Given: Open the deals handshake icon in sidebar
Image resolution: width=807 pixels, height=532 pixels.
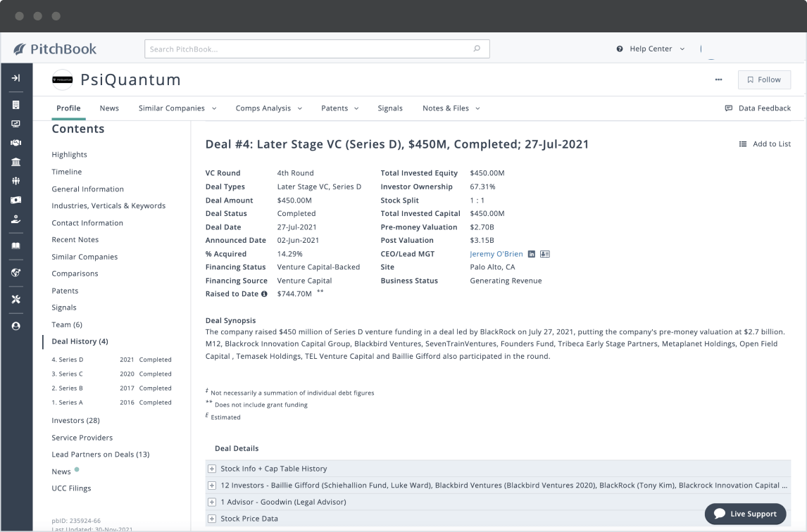Looking at the screenshot, I should click(16, 143).
